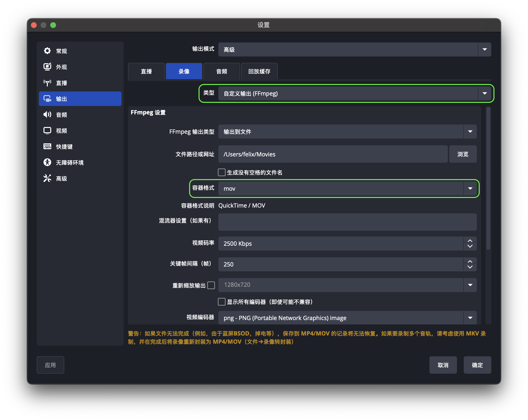528x420 pixels.
Task: Click the 取消 button
Action: coord(443,365)
